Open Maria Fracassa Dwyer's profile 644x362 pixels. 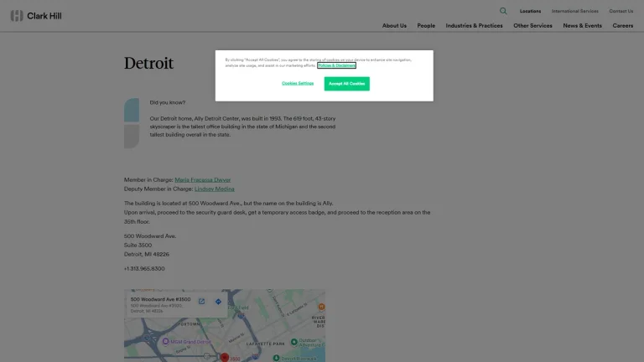click(202, 180)
